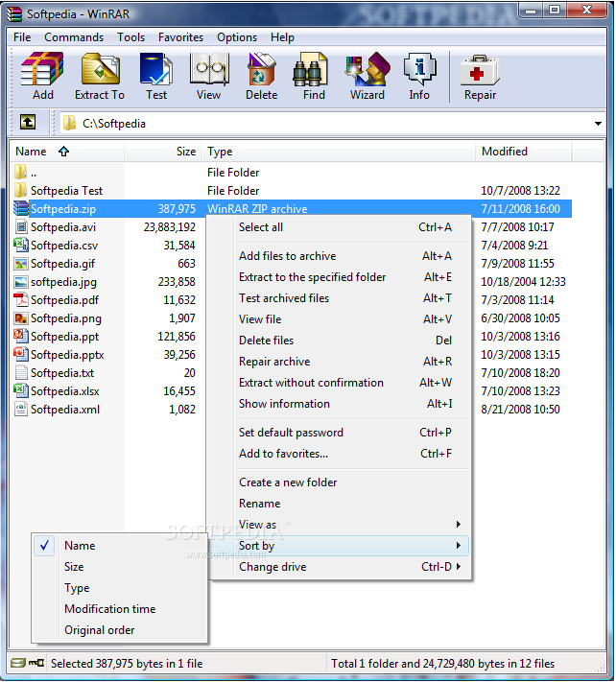Open the address bar path dropdown arrow

pos(598,124)
